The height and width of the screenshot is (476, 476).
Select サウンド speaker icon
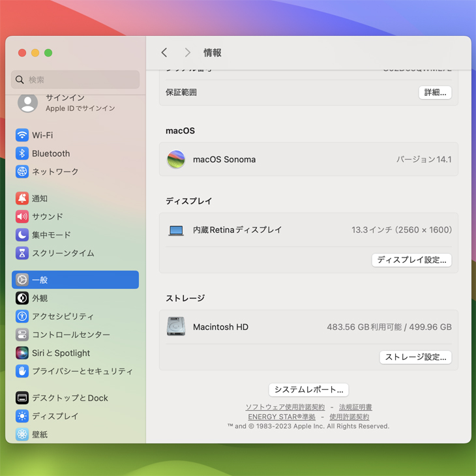tap(22, 216)
